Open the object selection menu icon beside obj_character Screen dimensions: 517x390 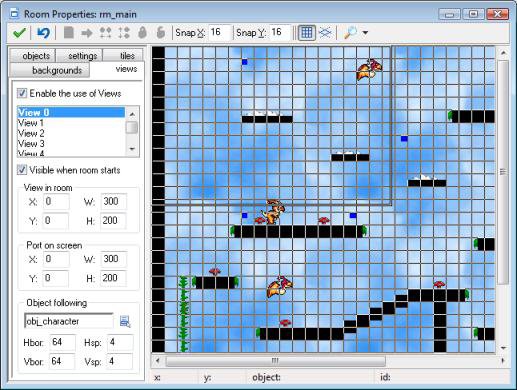125,322
